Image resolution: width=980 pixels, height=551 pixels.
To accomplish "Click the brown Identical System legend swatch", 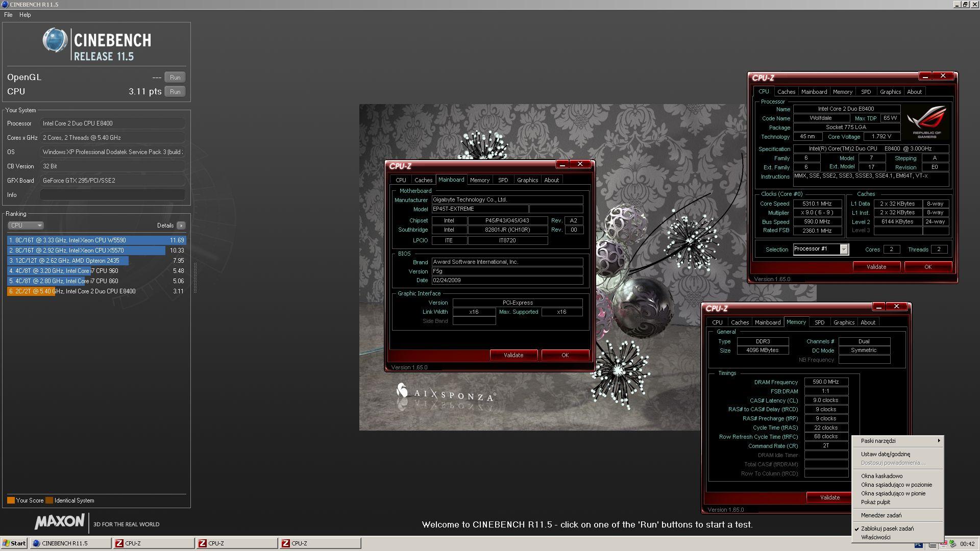I will click(49, 500).
